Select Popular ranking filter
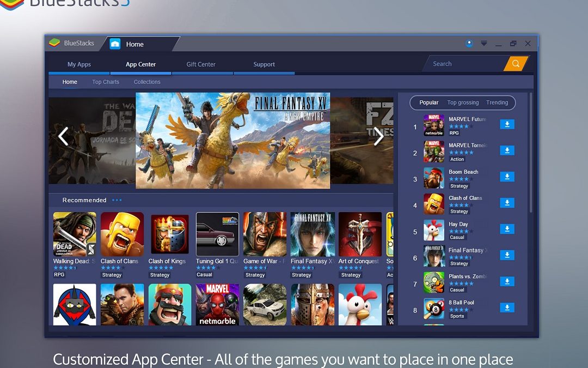The height and width of the screenshot is (368, 588). coord(428,102)
